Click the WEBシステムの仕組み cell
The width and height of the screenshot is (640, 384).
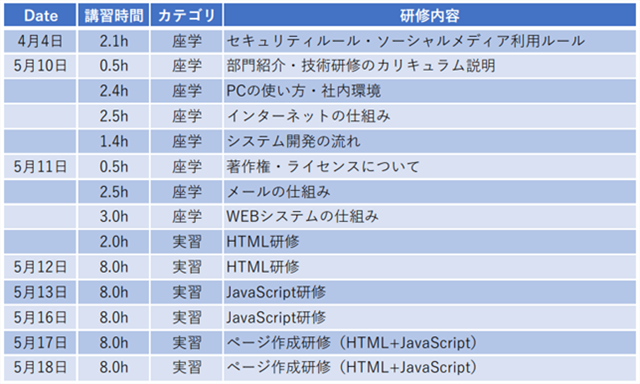pos(430,217)
